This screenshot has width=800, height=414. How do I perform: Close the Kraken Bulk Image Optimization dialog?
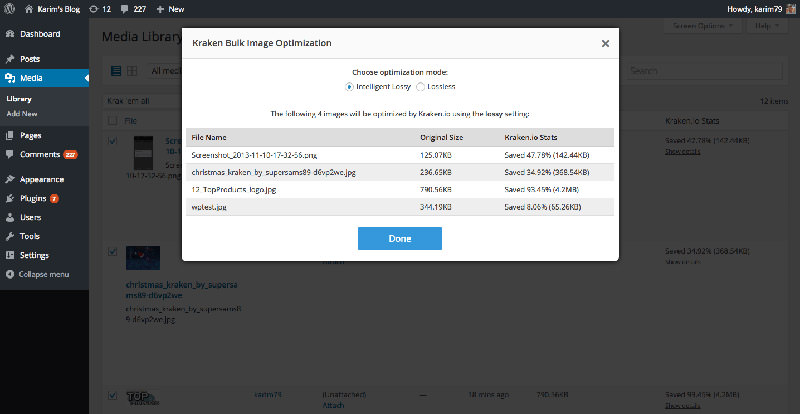(605, 43)
